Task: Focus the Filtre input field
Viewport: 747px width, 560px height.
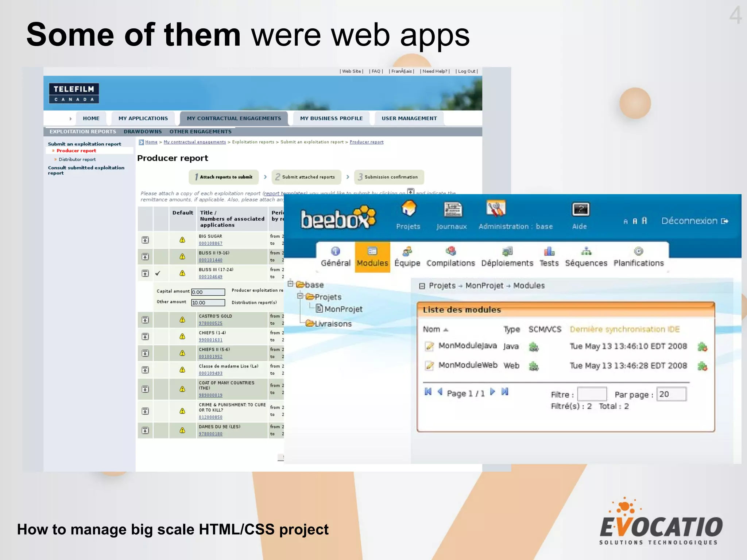Action: pos(592,394)
